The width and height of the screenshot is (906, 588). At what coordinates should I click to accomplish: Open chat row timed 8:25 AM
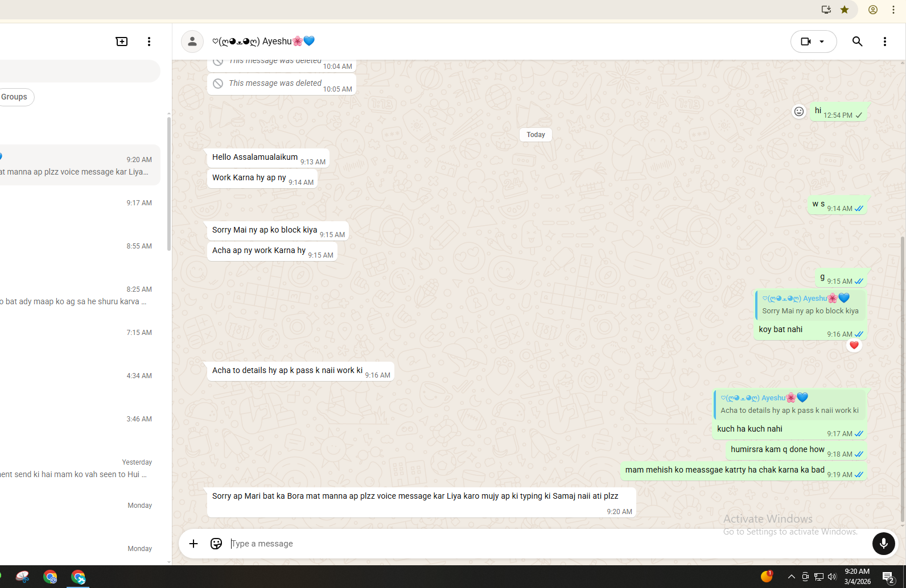pos(80,295)
